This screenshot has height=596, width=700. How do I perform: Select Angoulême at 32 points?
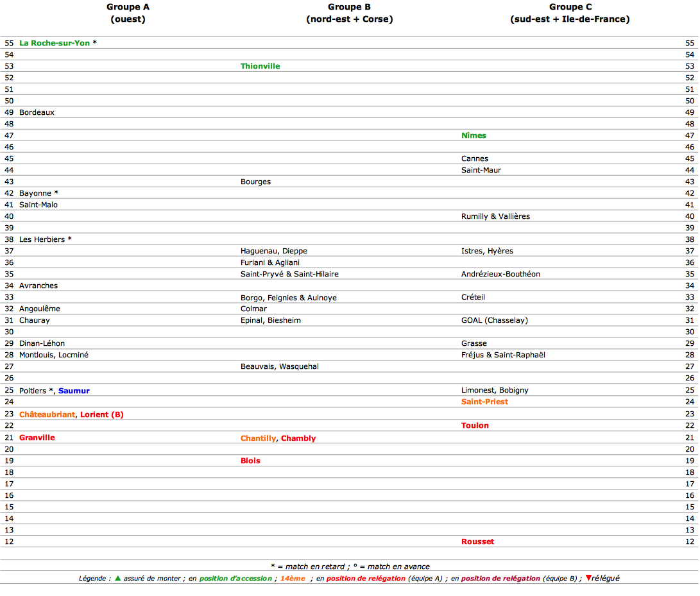(40, 309)
